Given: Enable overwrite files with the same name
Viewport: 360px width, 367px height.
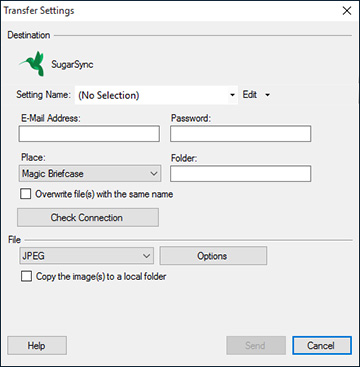Looking at the screenshot, I should pyautogui.click(x=26, y=194).
